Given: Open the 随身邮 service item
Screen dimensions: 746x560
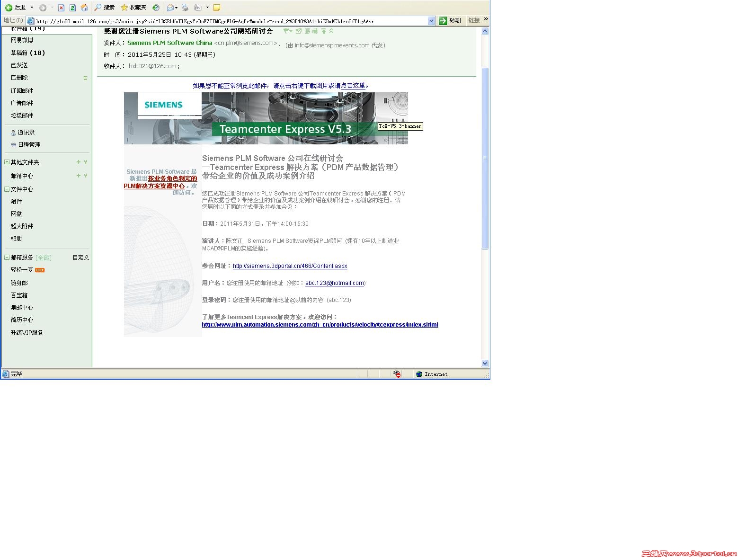Looking at the screenshot, I should click(x=19, y=283).
